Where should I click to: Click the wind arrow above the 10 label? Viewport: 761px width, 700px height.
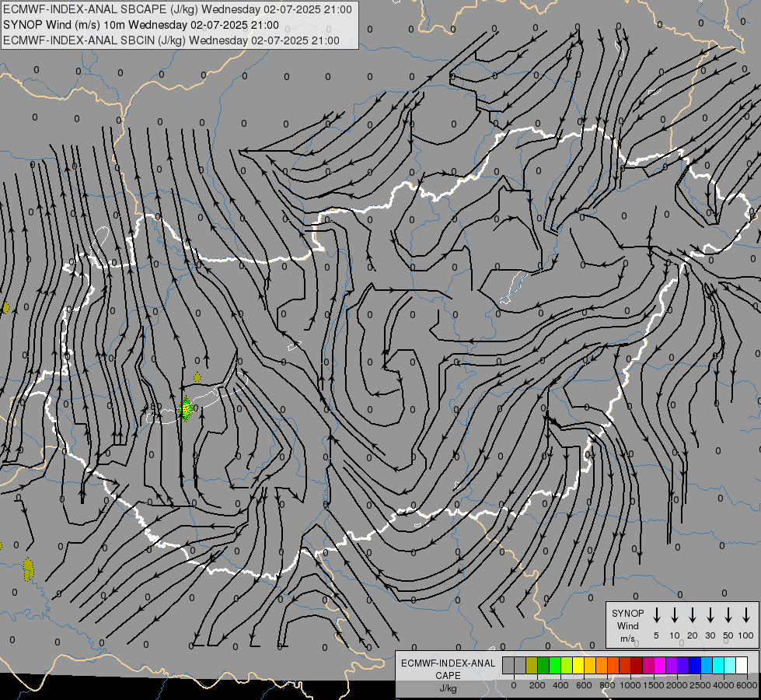(674, 614)
